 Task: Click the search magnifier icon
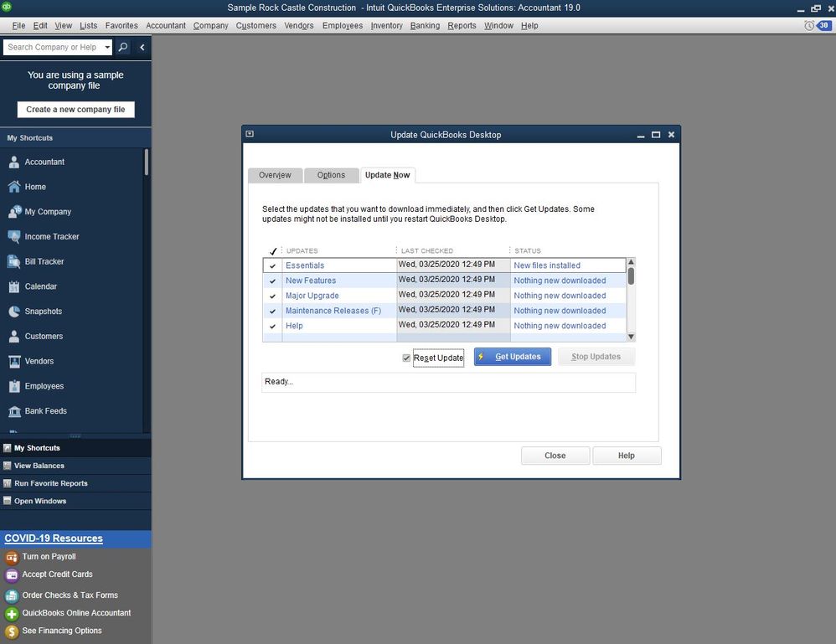pos(122,47)
